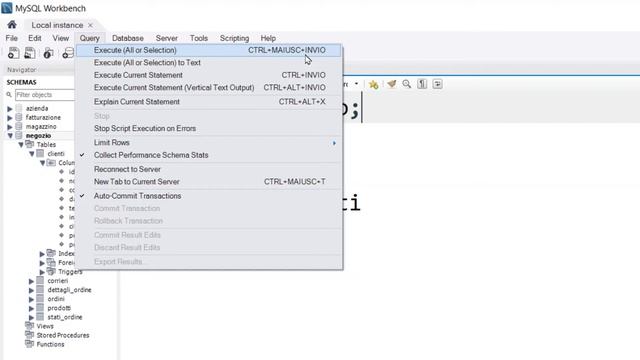Toggle invisible characters pilcrow icon
The image size is (640, 360).
(422, 84)
